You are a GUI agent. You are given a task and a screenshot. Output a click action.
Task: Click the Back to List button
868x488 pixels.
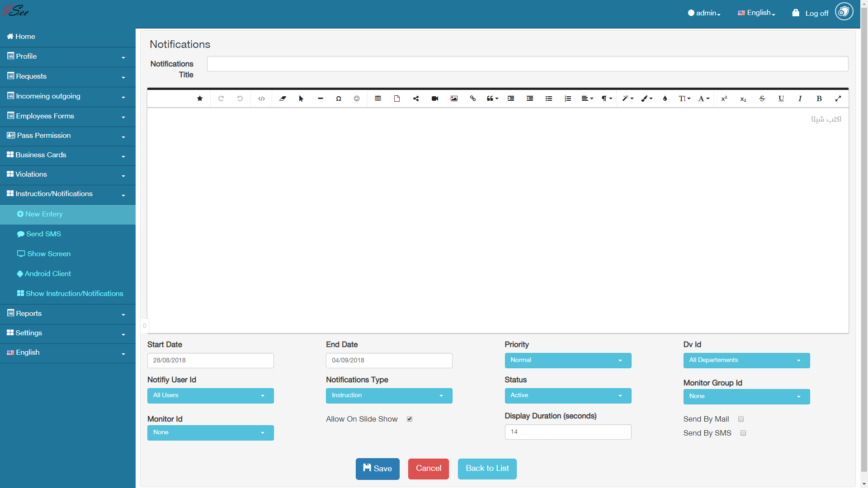tap(487, 469)
